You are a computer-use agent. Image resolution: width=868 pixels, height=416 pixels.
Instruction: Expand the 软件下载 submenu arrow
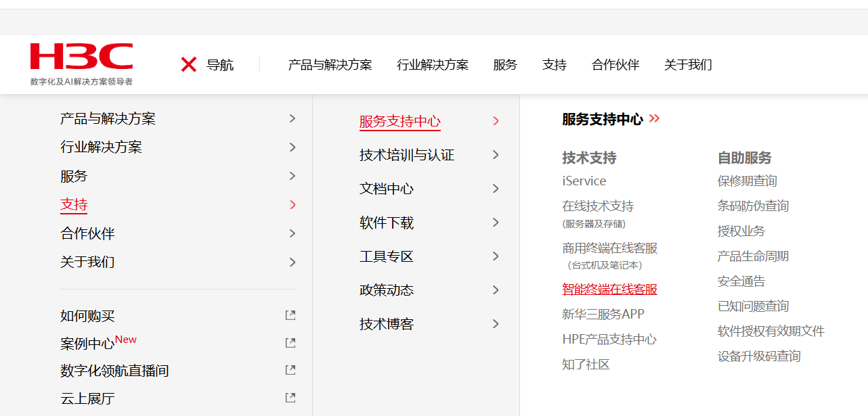(x=496, y=223)
